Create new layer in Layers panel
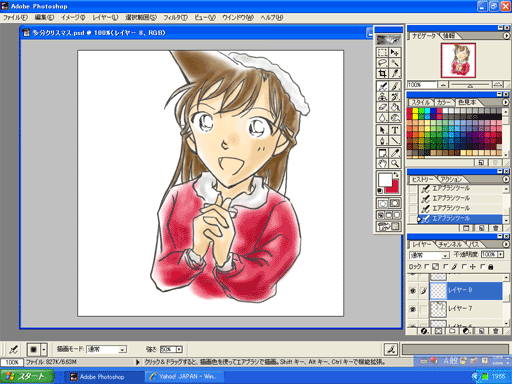The image size is (512, 384). pyautogui.click(x=481, y=331)
